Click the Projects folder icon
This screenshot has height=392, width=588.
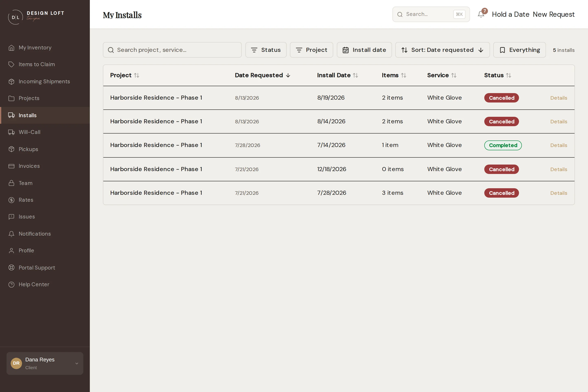(x=11, y=98)
